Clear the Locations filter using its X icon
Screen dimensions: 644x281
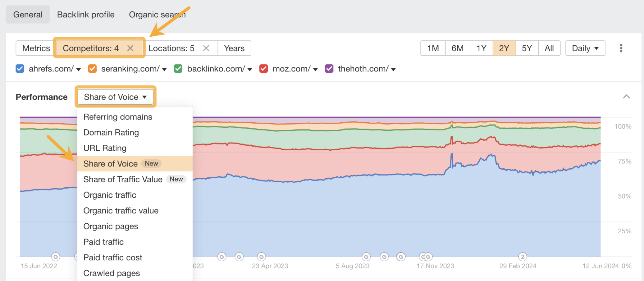tap(206, 48)
